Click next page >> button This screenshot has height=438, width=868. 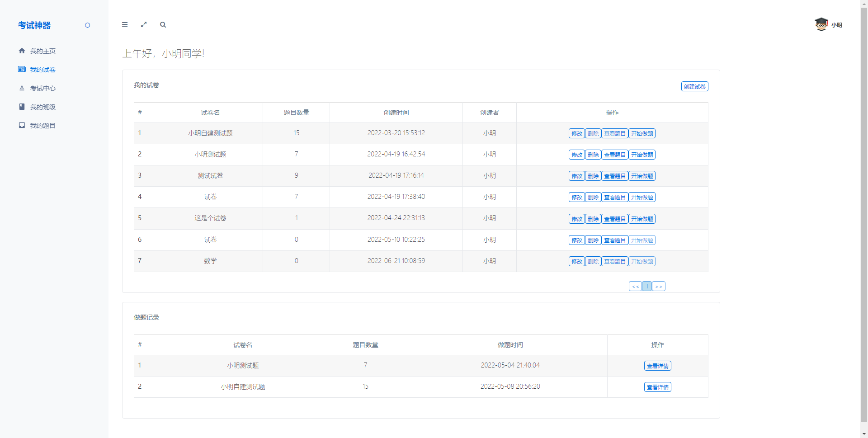click(x=659, y=286)
